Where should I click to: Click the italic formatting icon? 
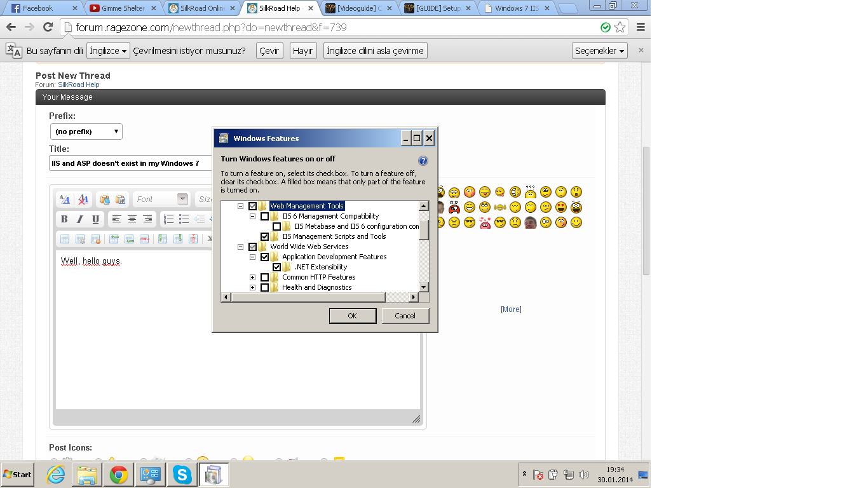tap(80, 219)
